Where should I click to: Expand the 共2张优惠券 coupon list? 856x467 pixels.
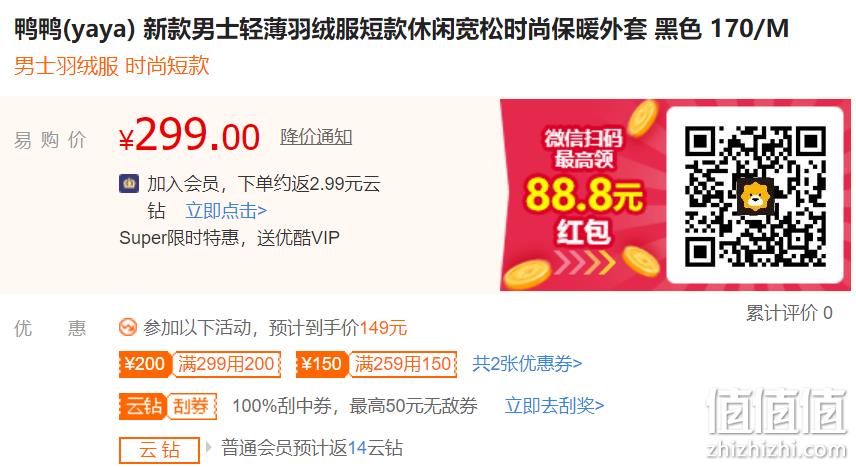point(527,363)
